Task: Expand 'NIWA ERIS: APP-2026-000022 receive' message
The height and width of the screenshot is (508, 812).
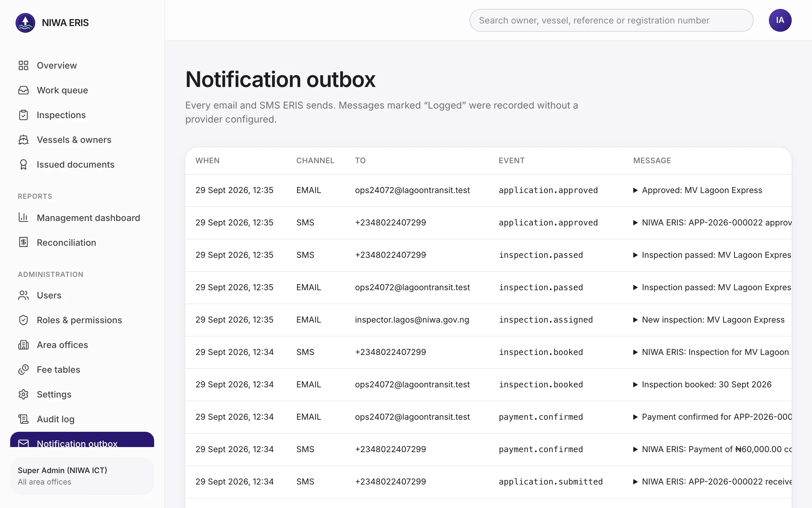Action: [x=712, y=481]
